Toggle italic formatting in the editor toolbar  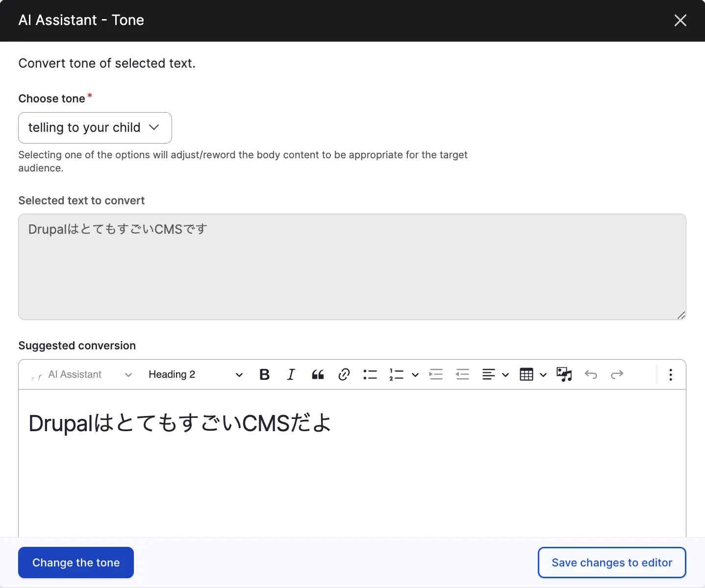pos(291,375)
